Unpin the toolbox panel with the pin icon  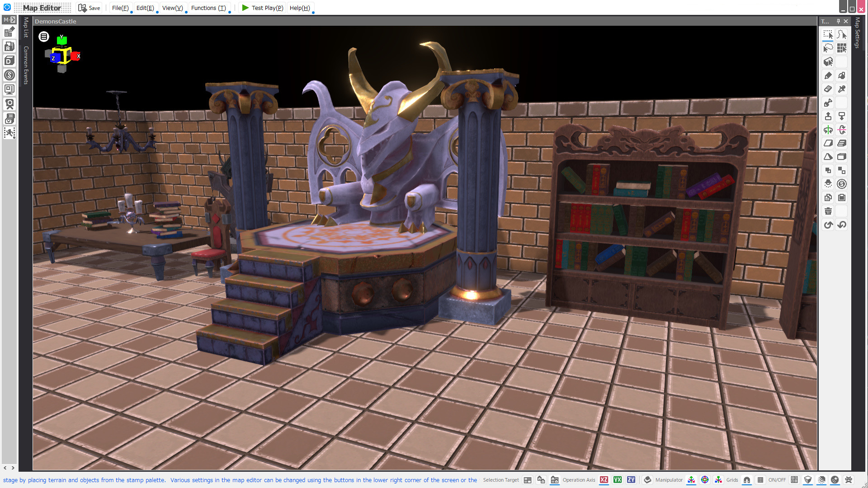[x=837, y=21]
